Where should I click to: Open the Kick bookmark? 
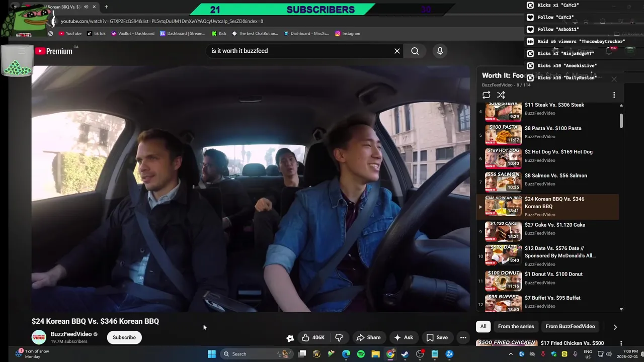click(x=219, y=34)
